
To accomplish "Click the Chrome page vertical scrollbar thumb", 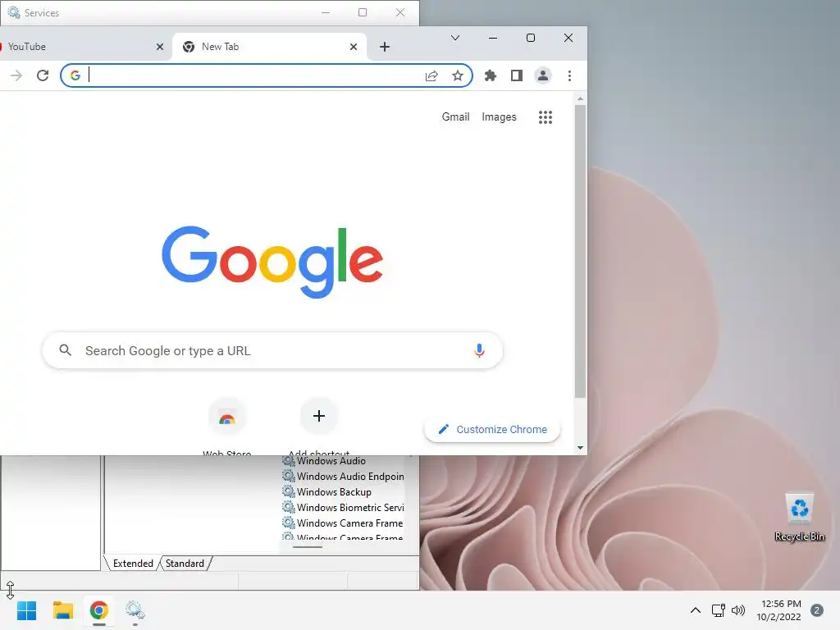I will [x=580, y=251].
